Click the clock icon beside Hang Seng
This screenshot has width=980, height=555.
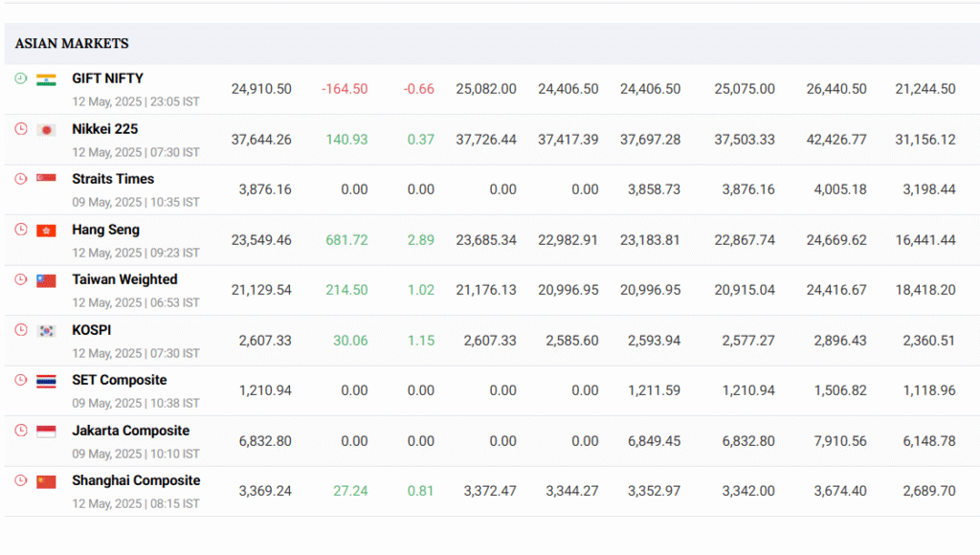pos(21,230)
